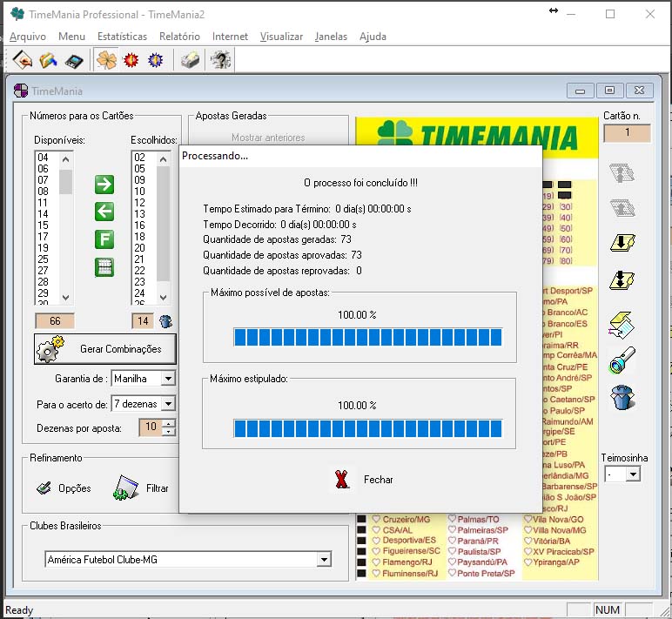Click the gear icon on Gerar Combinações

coord(50,349)
